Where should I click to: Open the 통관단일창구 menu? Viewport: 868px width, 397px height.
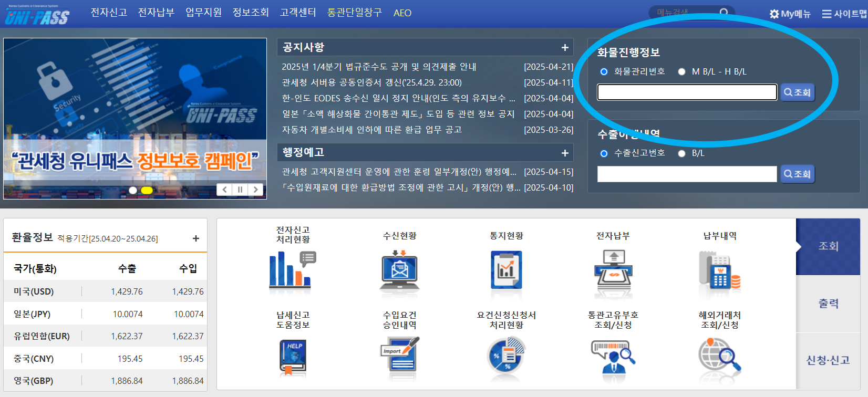[x=355, y=13]
